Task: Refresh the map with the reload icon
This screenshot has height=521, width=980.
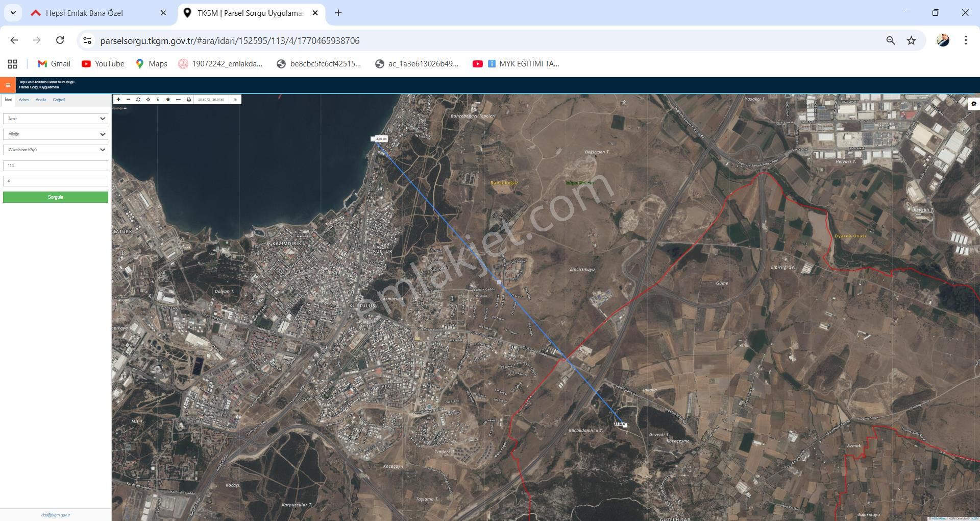Action: click(x=138, y=100)
